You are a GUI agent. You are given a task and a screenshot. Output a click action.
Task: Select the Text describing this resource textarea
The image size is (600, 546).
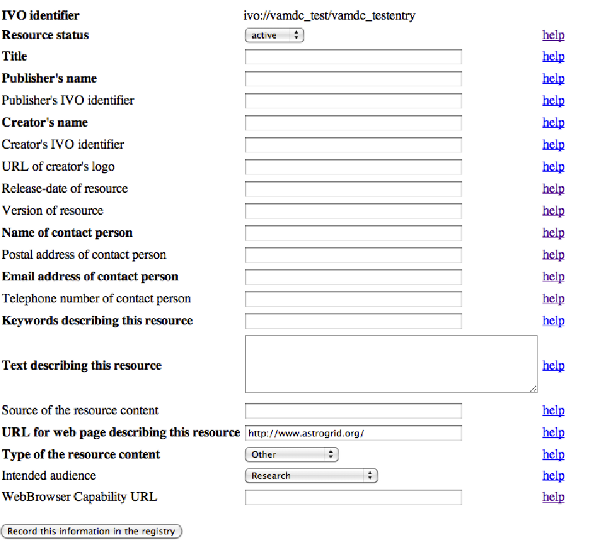(x=391, y=364)
